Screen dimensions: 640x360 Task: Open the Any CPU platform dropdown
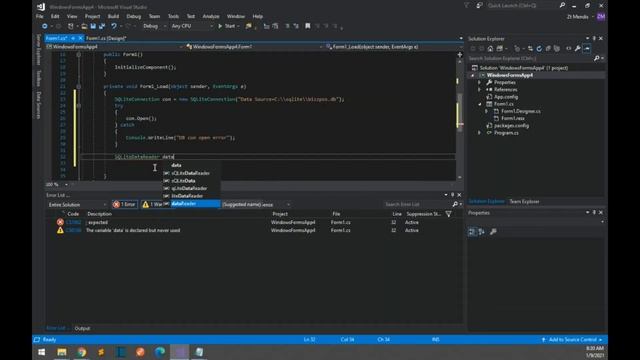pos(192,26)
